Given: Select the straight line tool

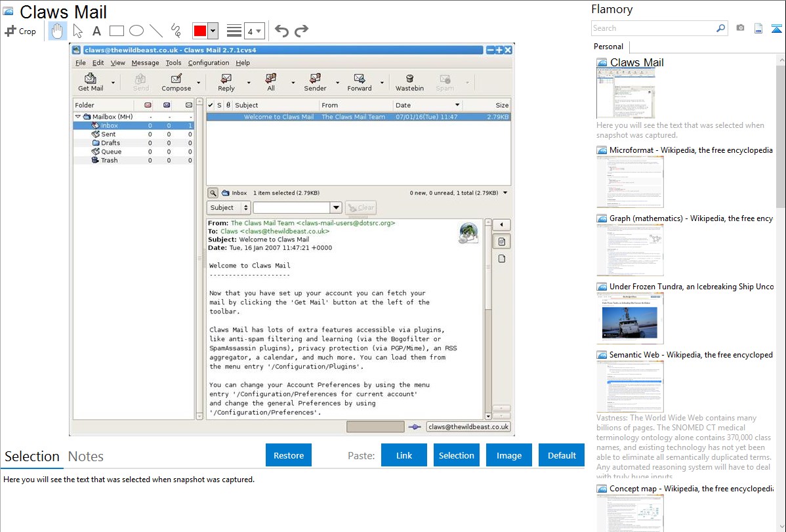Looking at the screenshot, I should pyautogui.click(x=156, y=31).
